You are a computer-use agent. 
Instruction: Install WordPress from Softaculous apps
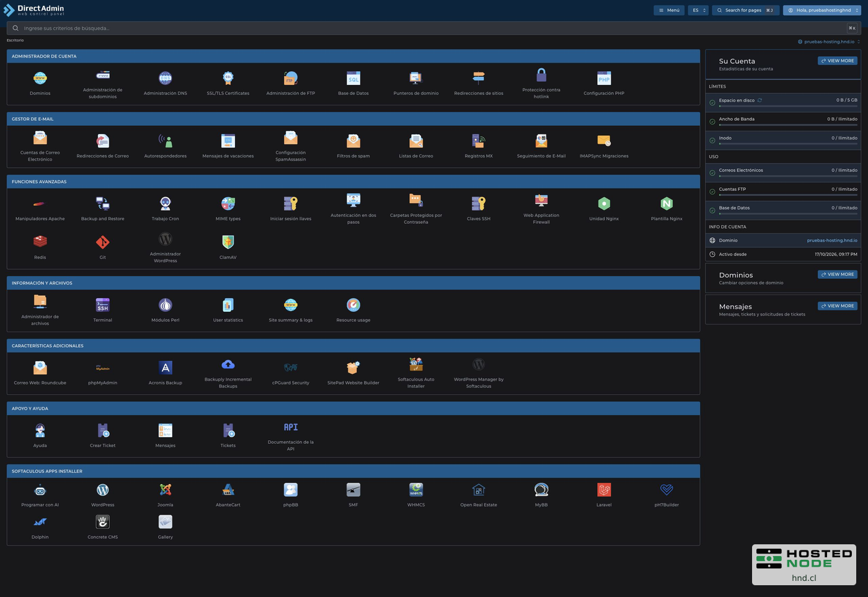[102, 490]
